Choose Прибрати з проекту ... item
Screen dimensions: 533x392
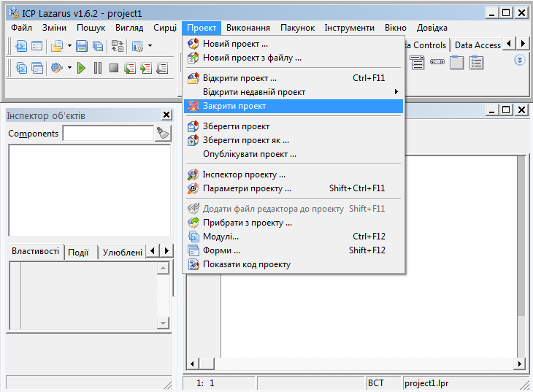[x=294, y=223]
